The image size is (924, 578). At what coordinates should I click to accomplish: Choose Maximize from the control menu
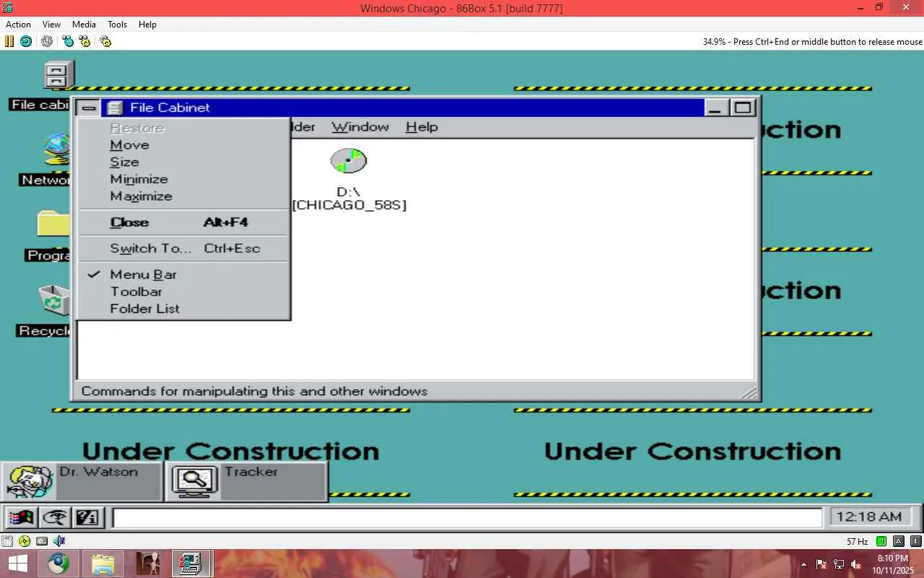tap(183, 197)
